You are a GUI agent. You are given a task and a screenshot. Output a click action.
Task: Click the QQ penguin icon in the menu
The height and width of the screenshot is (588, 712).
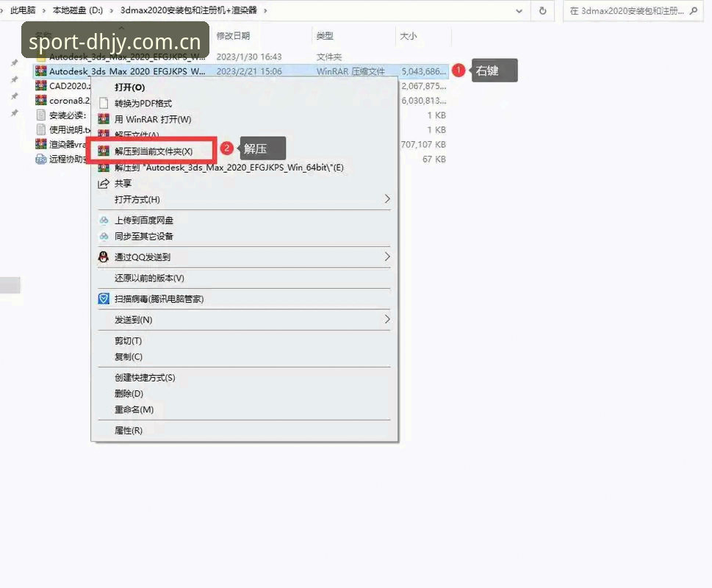[x=104, y=257]
